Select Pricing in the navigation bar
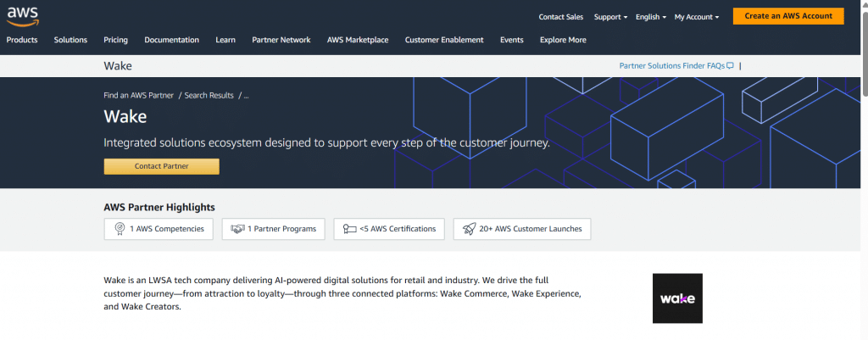The width and height of the screenshot is (868, 340). [115, 40]
